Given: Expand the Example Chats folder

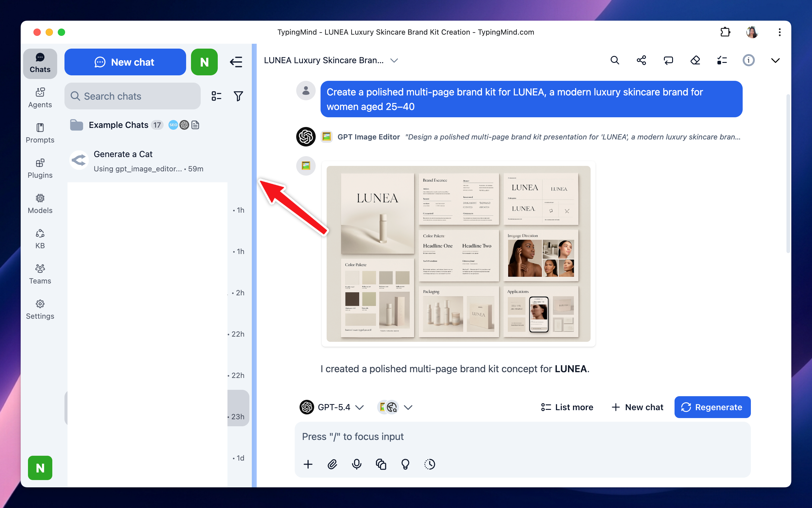Looking at the screenshot, I should pyautogui.click(x=134, y=125).
